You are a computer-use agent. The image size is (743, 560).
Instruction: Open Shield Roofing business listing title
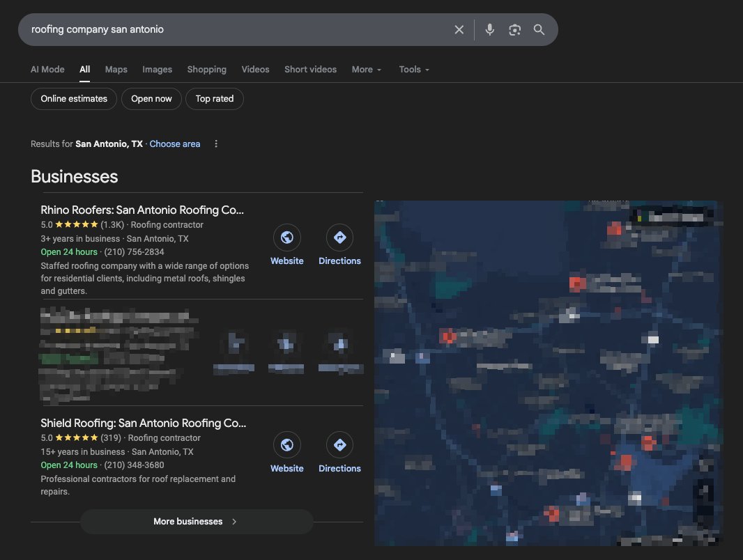(x=143, y=423)
